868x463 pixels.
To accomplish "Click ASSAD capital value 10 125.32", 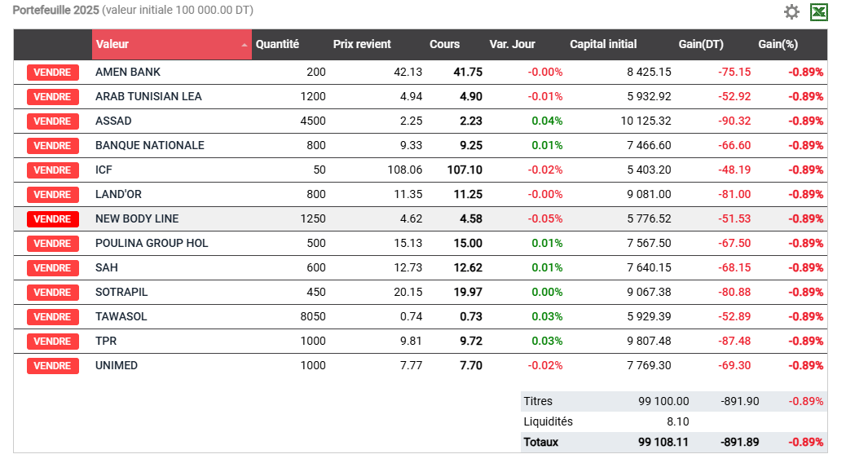I will point(645,121).
